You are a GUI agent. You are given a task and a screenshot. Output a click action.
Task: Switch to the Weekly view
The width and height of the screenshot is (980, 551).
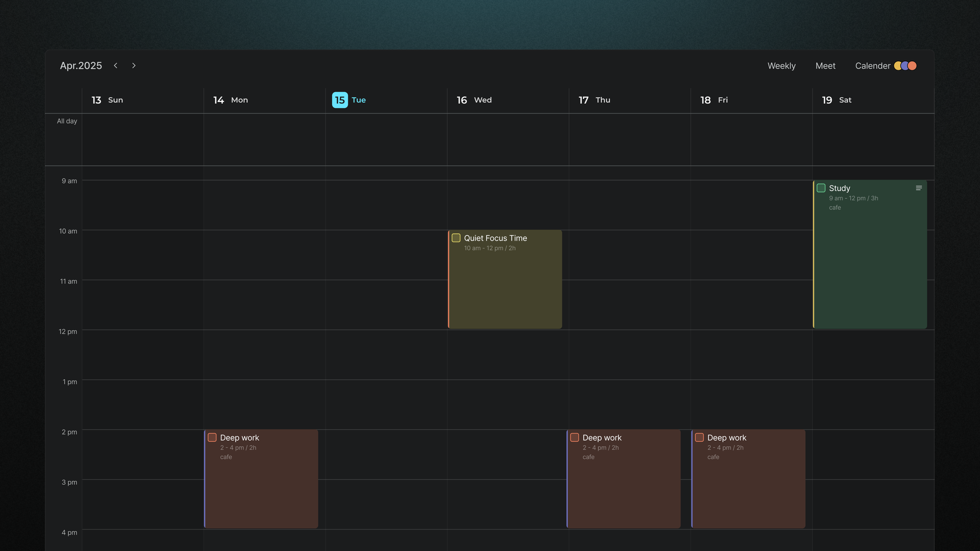pos(782,66)
